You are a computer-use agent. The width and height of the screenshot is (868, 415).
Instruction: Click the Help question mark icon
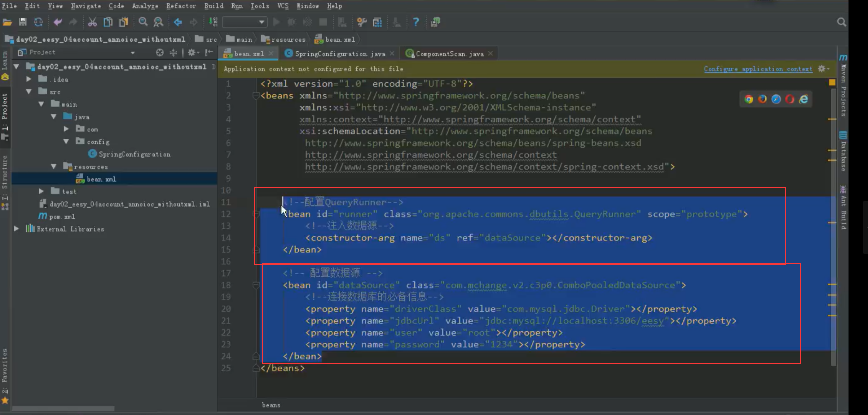tap(416, 22)
